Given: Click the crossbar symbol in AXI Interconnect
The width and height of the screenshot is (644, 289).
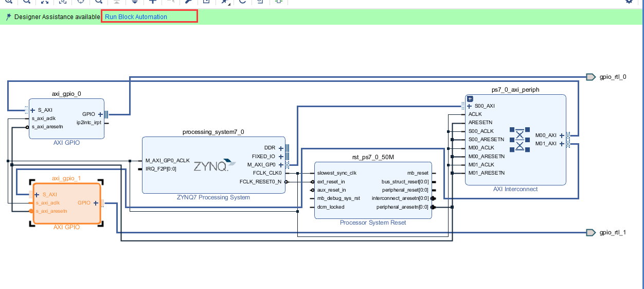Looking at the screenshot, I should coord(520,139).
